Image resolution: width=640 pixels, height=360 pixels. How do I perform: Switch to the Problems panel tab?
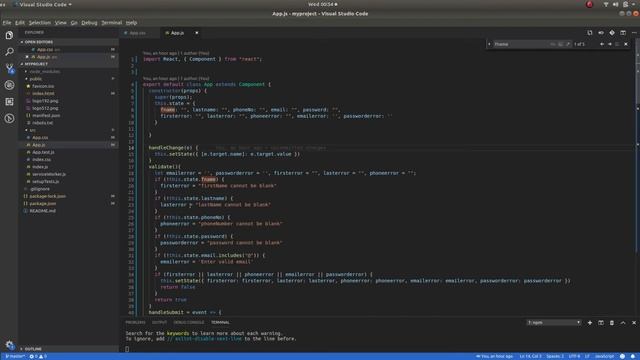click(135, 322)
